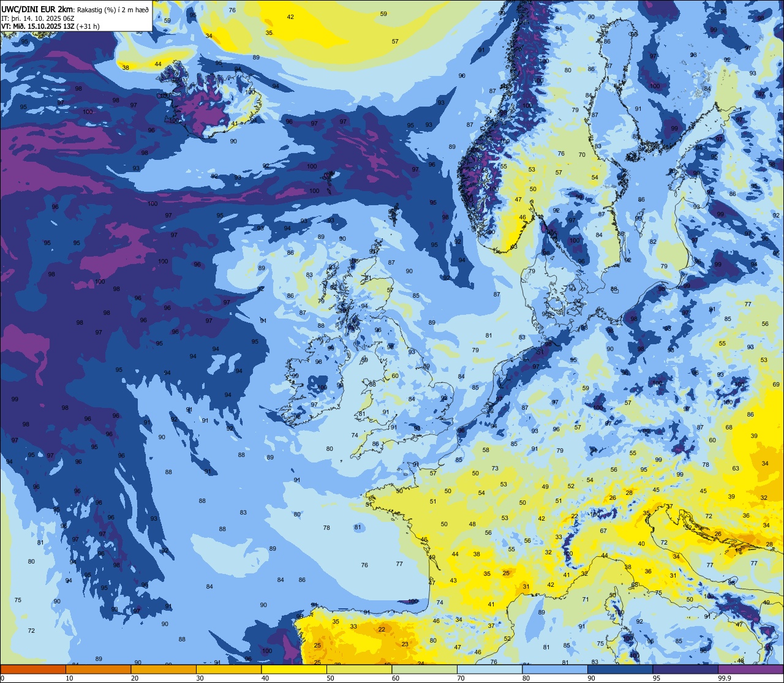The height and width of the screenshot is (683, 784).
Task: Click the humidity value '73' over northern France
Action: pos(495,468)
